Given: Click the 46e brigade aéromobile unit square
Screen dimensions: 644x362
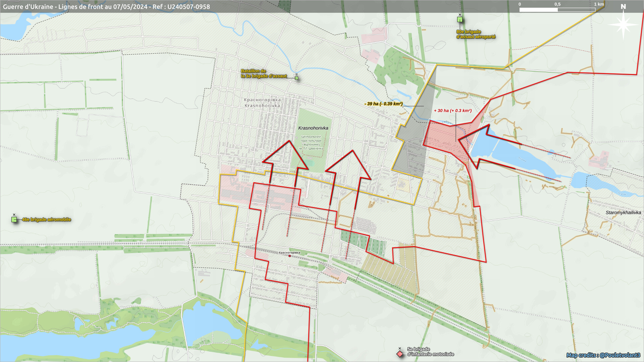Looking at the screenshot, I should [x=14, y=220].
